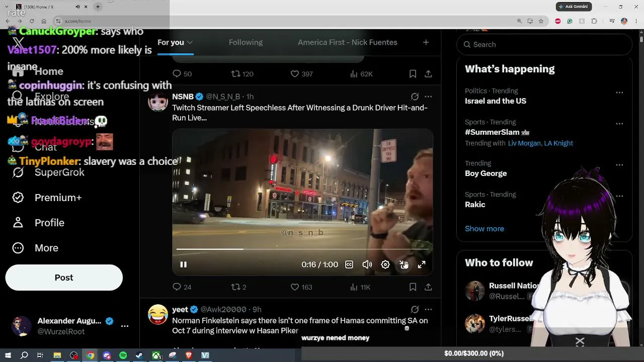Open the Israel and the US trend

pyautogui.click(x=496, y=101)
